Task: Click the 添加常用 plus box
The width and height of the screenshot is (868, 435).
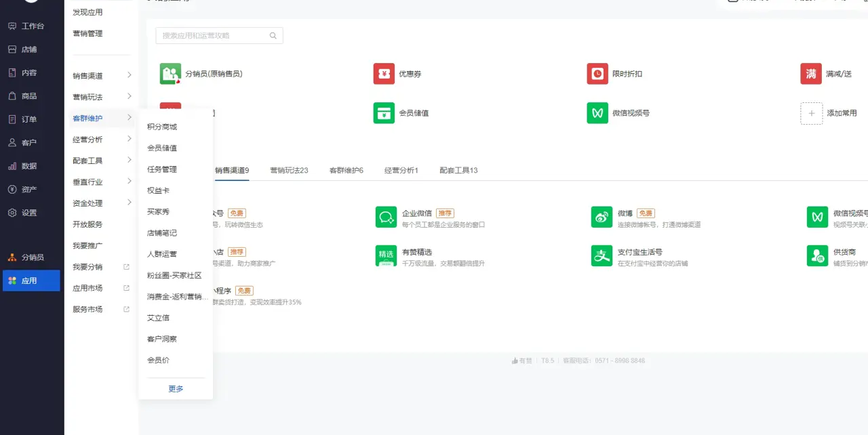Action: pyautogui.click(x=812, y=113)
